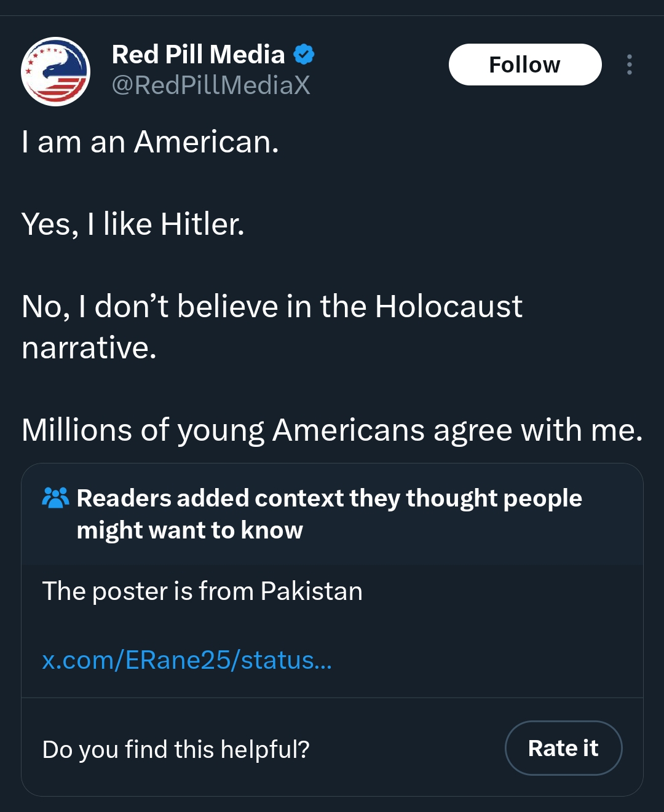Click the "Millions of young Americans" sentence

click(332, 430)
